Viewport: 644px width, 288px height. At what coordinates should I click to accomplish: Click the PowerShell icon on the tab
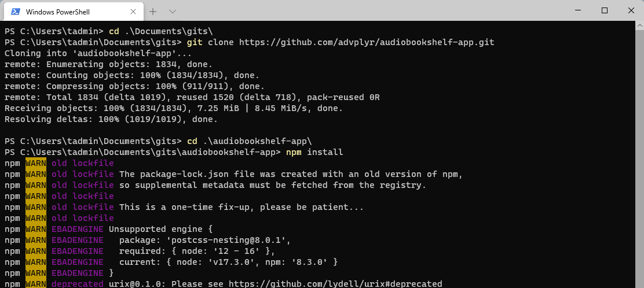(16, 12)
